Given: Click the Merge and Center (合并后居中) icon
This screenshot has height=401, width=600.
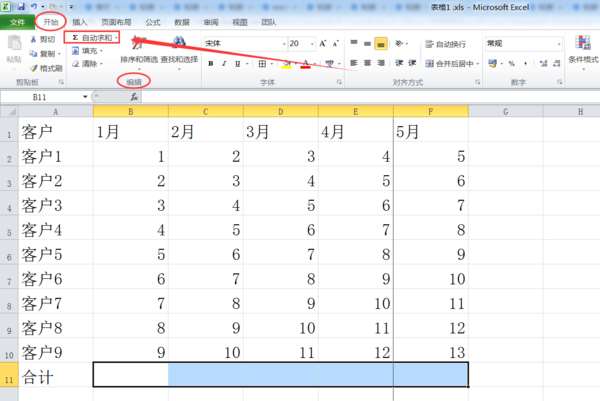Looking at the screenshot, I should 430,64.
